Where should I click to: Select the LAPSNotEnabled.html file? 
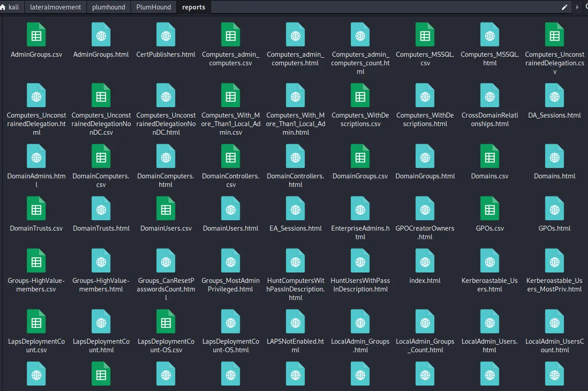point(295,322)
